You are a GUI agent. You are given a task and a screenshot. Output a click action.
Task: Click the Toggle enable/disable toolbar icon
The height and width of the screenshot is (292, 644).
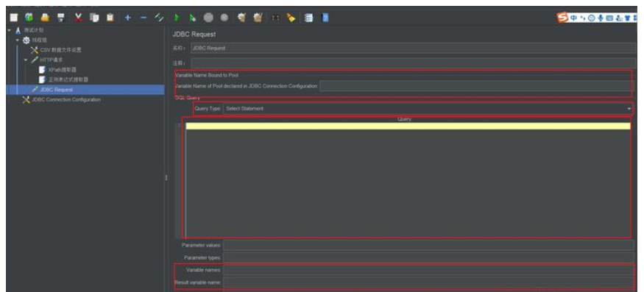click(160, 18)
